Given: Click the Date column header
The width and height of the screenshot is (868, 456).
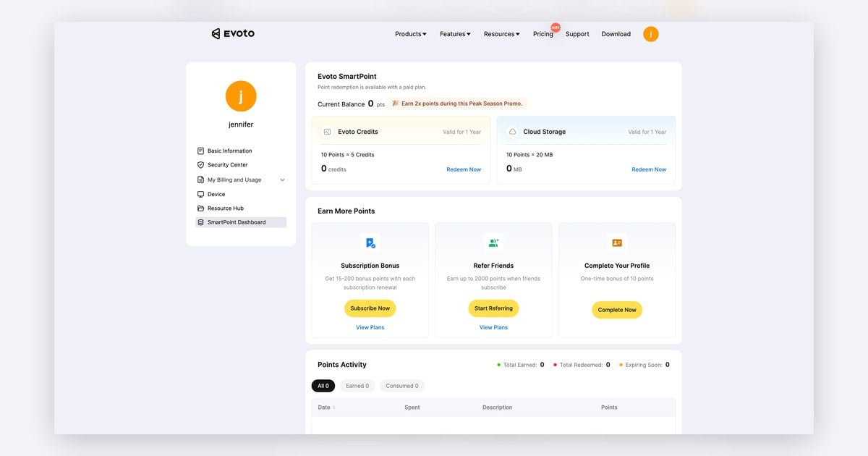Looking at the screenshot, I should click(324, 408).
